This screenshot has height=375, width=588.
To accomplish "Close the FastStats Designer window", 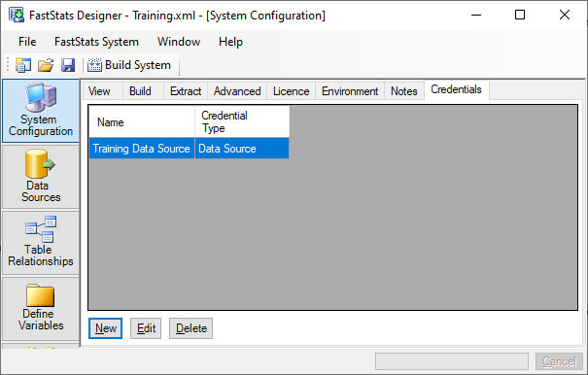I will (x=565, y=15).
